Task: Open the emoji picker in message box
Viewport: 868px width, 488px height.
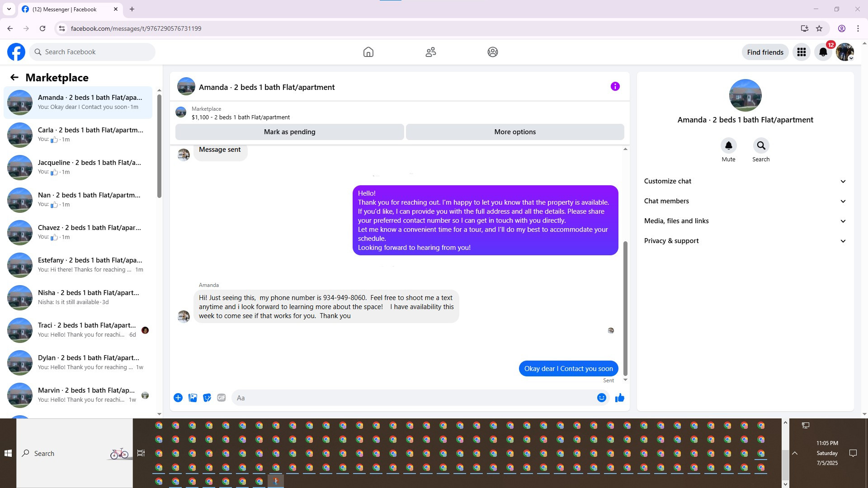Action: (x=601, y=398)
